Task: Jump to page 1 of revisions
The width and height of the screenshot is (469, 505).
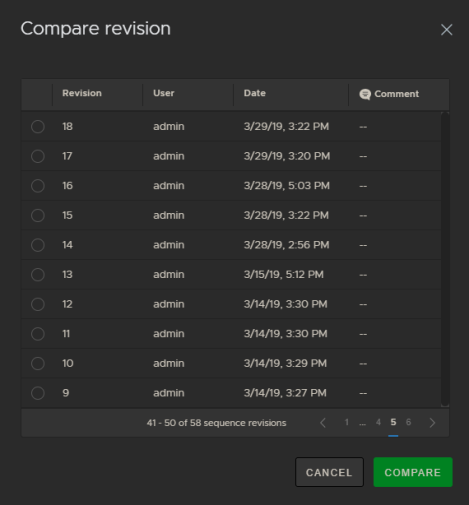Action: [x=347, y=422]
